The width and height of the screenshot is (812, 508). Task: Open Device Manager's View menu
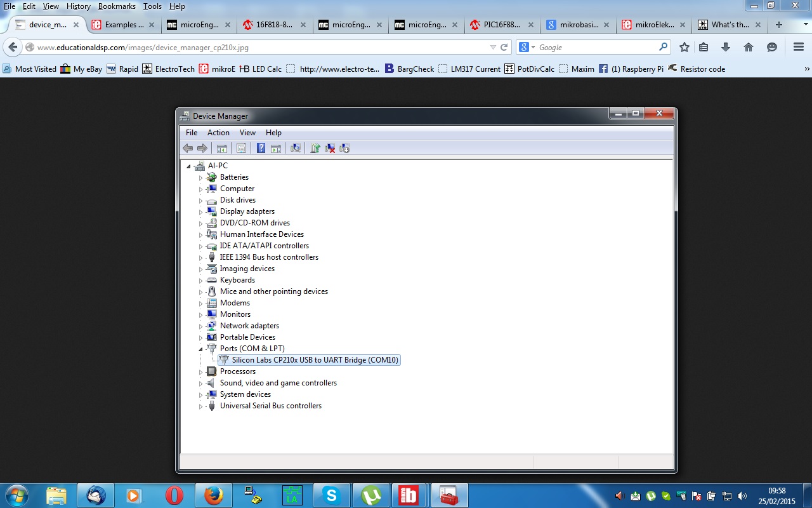[x=247, y=133]
